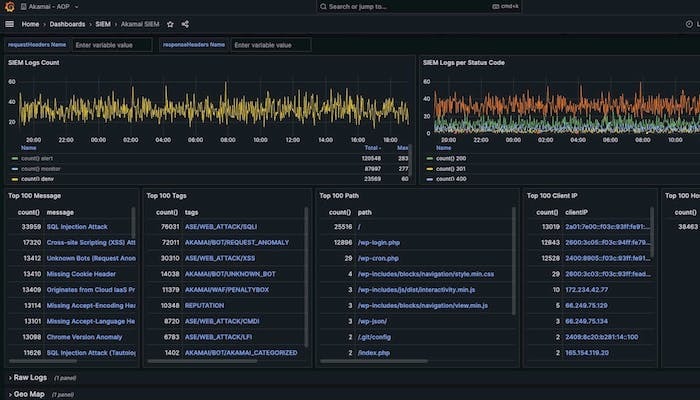
Task: Click the requestHeaders Name value field
Action: click(112, 45)
